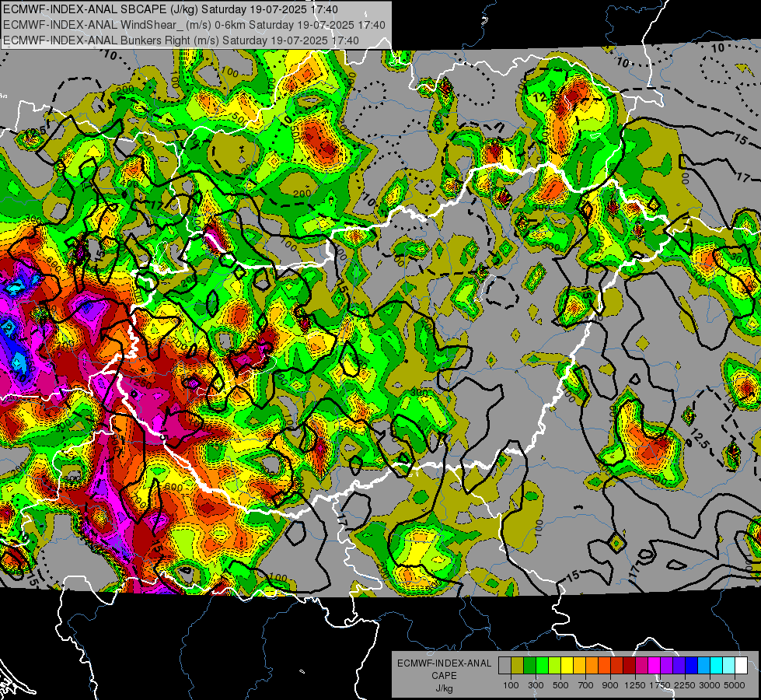Select the 3000 legend tick label

pyautogui.click(x=710, y=685)
